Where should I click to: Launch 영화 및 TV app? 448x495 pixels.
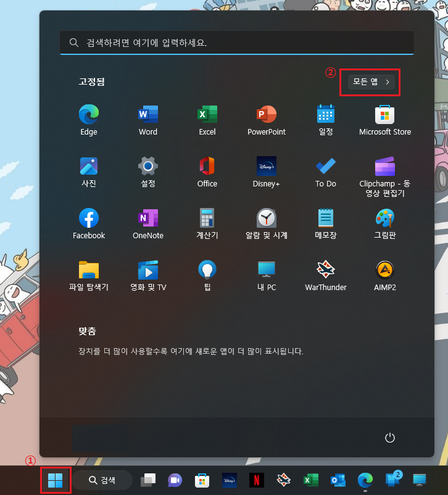pos(147,276)
